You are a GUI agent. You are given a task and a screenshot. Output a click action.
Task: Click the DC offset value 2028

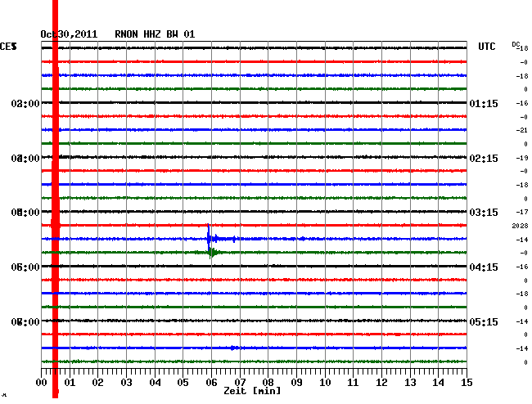(x=520, y=226)
